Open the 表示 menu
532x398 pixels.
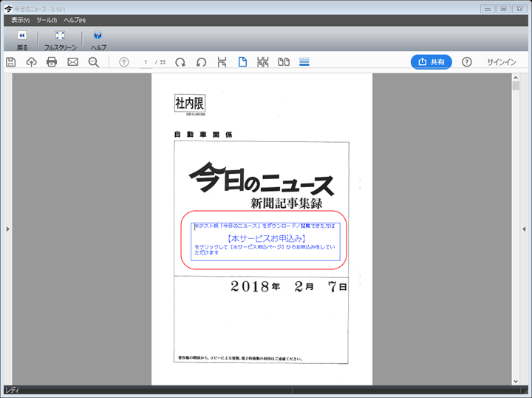[x=20, y=20]
